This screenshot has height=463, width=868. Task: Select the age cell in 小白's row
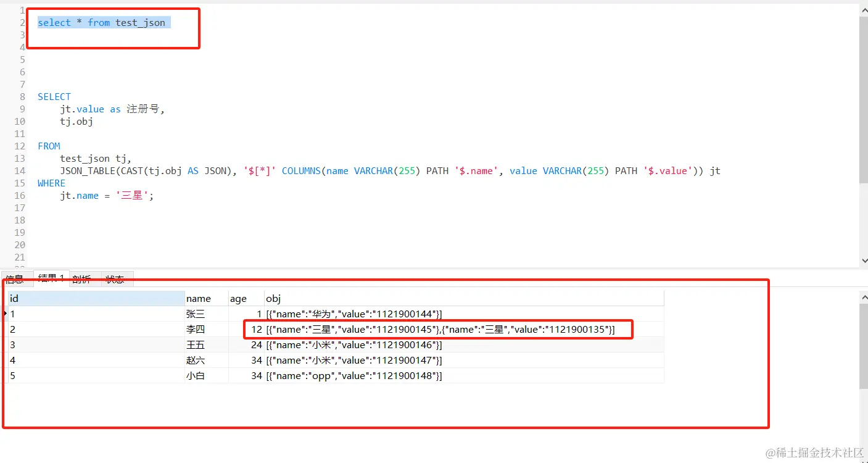click(x=246, y=375)
